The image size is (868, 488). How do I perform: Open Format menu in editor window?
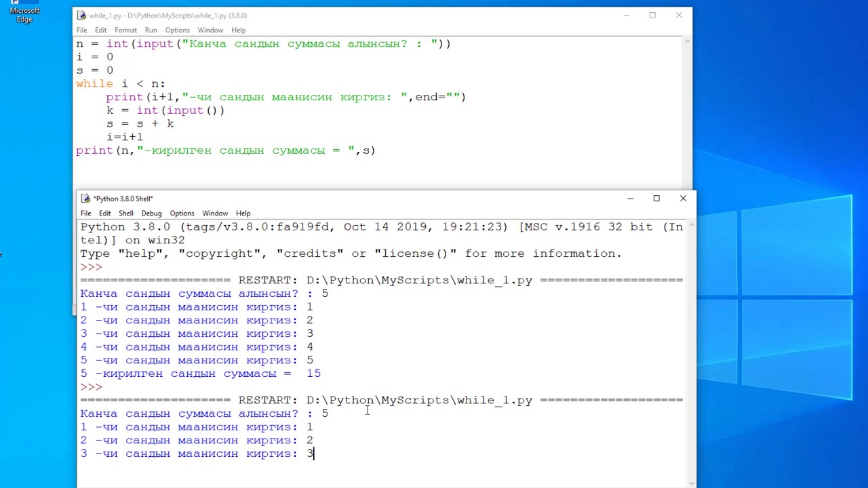click(x=125, y=30)
